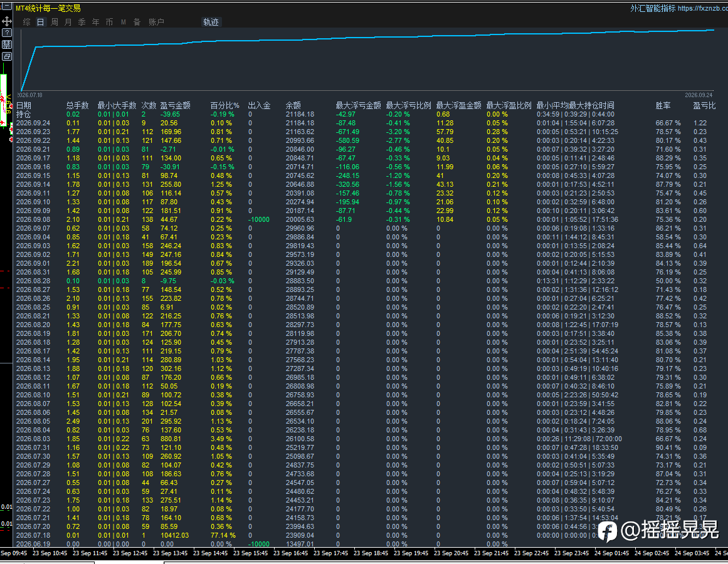Click the 出入金 column header
The width and height of the screenshot is (728, 564).
coord(259,105)
